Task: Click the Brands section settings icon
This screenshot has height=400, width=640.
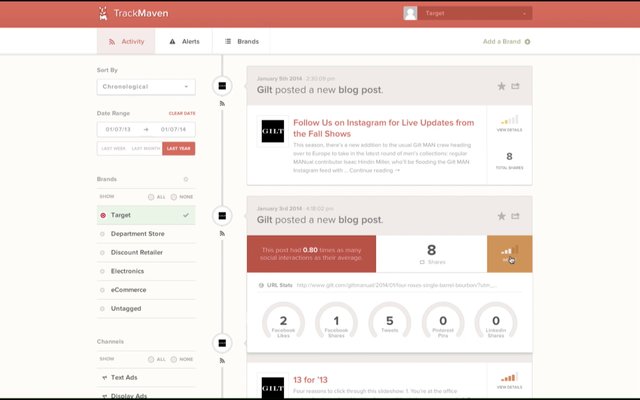Action: 186,179
